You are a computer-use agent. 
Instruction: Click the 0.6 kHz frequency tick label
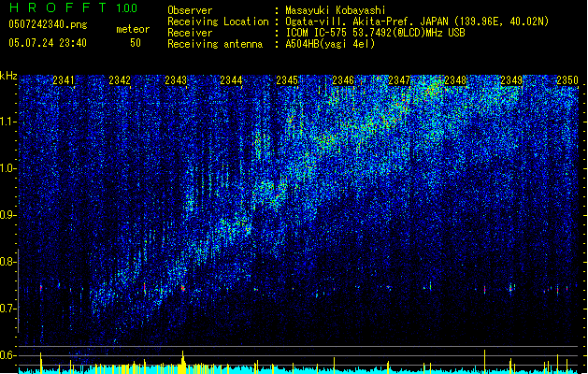(x=8, y=355)
